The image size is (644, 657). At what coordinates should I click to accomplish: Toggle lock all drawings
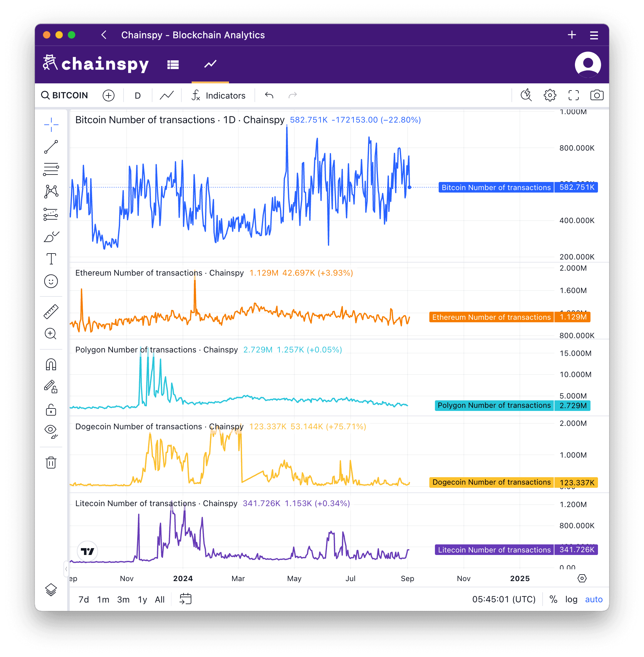[51, 409]
